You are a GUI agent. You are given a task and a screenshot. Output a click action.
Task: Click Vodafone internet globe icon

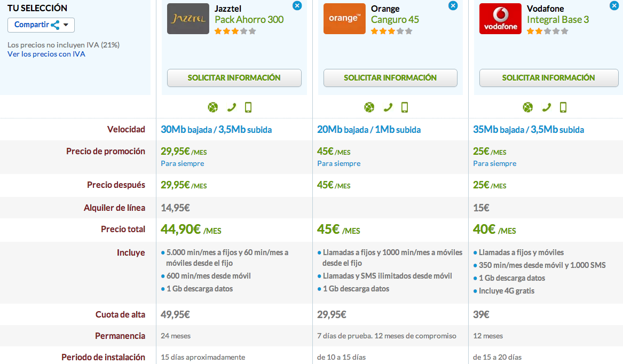[x=527, y=107]
